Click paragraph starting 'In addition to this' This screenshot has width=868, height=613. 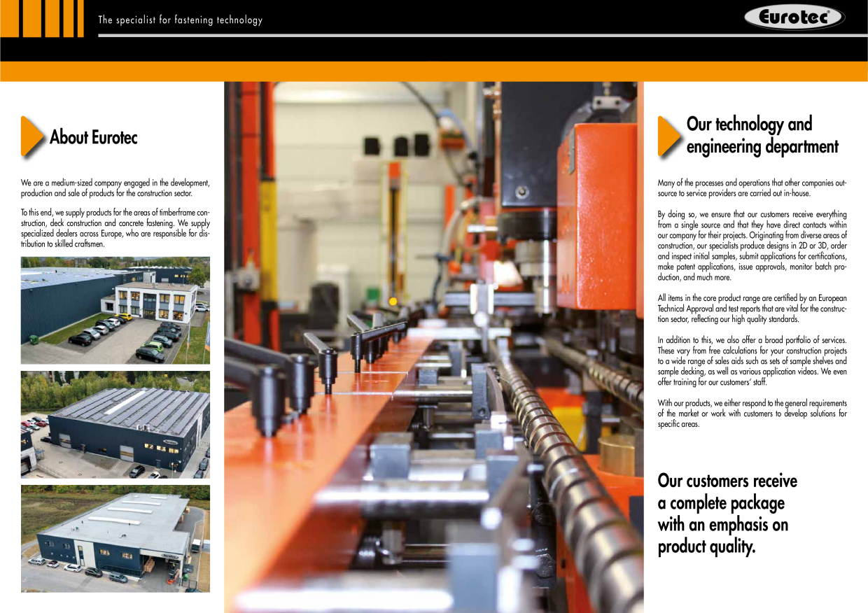tap(752, 361)
